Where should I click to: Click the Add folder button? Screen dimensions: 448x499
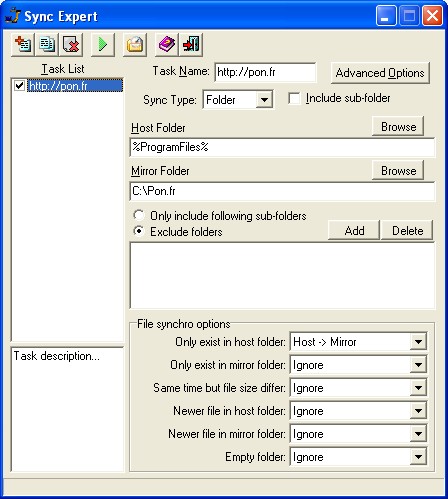tap(354, 230)
